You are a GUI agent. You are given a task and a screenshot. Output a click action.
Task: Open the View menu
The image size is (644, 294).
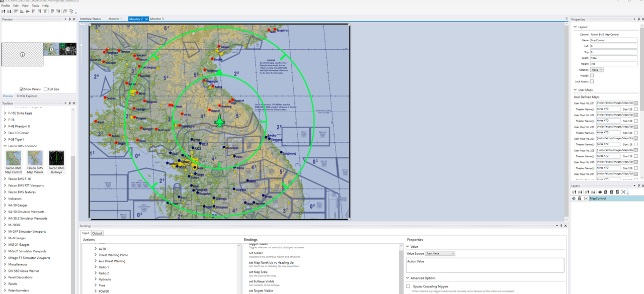coord(25,6)
